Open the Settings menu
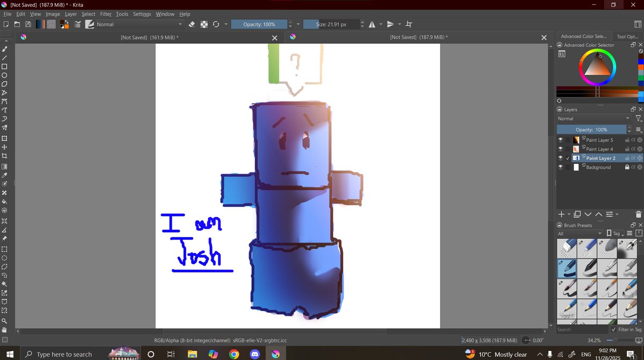This screenshot has width=644, height=360. coord(142,14)
